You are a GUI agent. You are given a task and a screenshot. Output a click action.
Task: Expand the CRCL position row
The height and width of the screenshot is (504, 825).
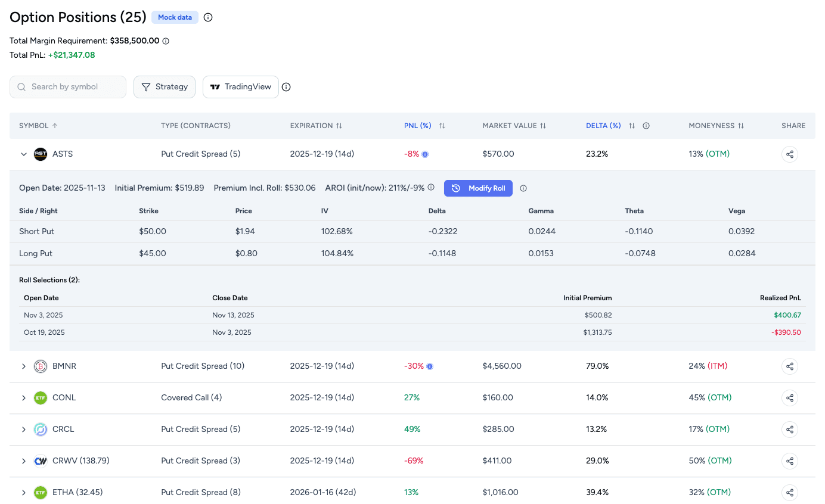point(24,429)
